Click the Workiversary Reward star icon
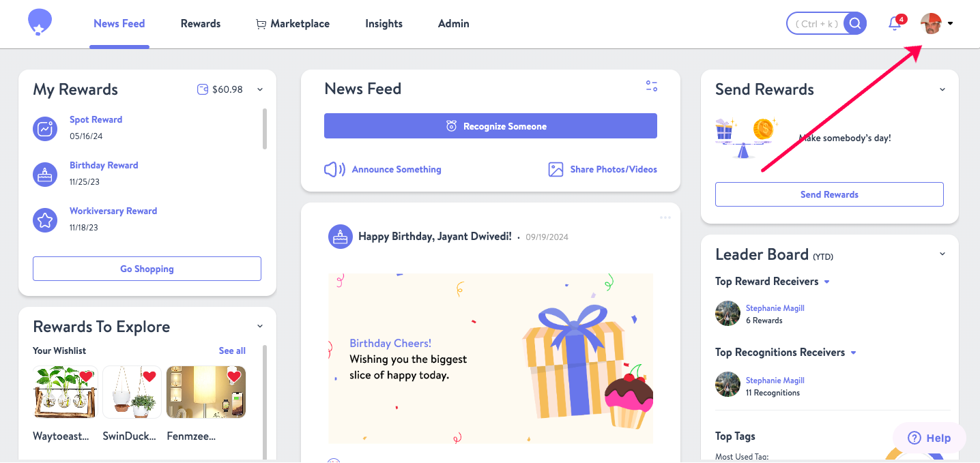The width and height of the screenshot is (980, 463). point(45,220)
